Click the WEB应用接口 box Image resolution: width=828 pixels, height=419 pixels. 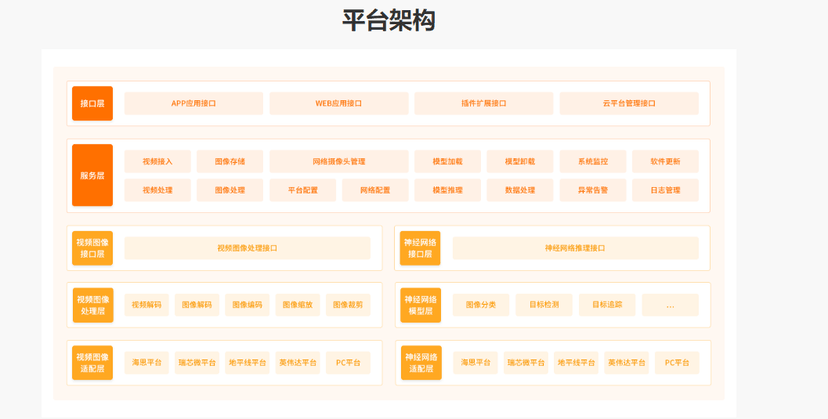point(339,104)
